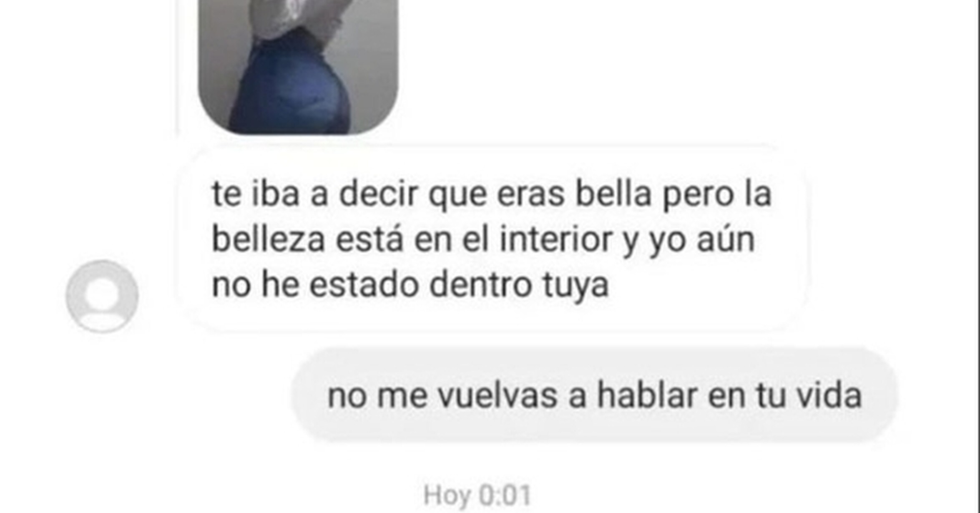
Task: Click the word "vuelvas" in the reply bubble
Action: (x=498, y=396)
